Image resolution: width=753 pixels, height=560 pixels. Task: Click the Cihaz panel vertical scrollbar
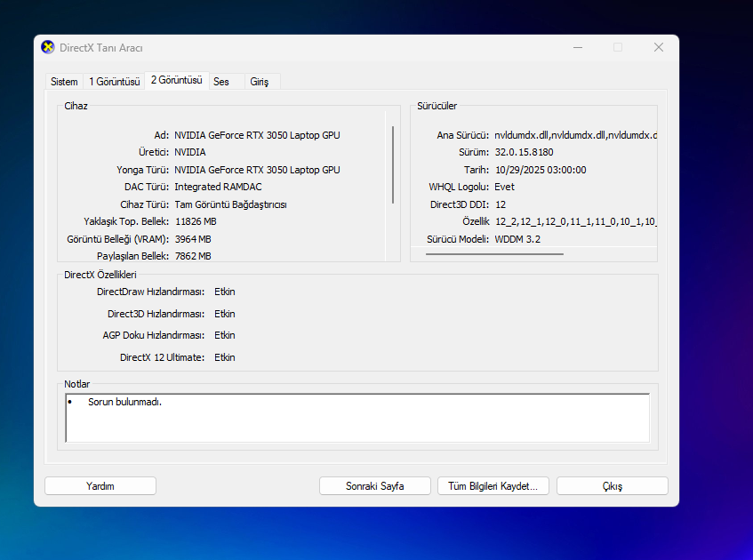pos(393,164)
